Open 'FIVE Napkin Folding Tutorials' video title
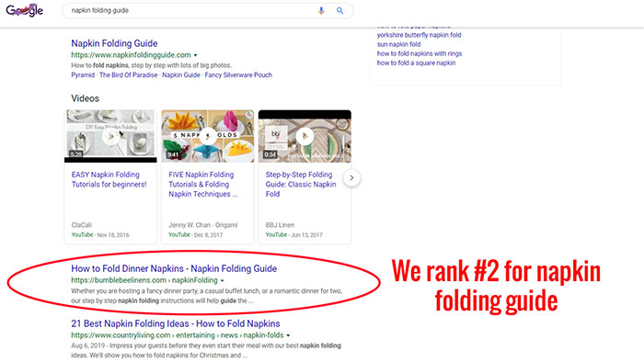This screenshot has width=644, height=362. (x=203, y=185)
